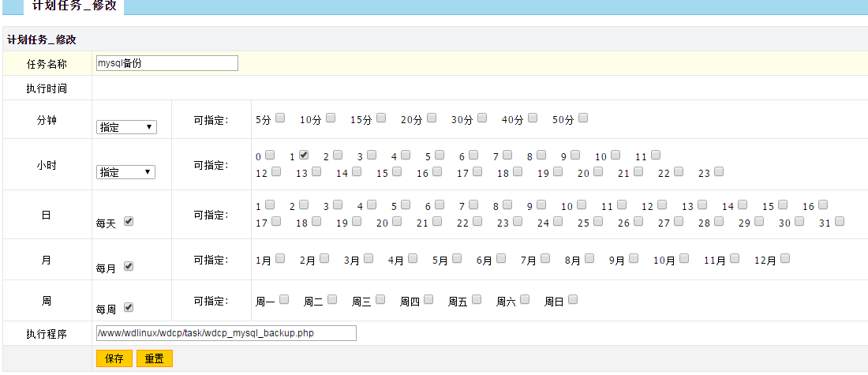Select the 周日 checkbox

pos(573,300)
